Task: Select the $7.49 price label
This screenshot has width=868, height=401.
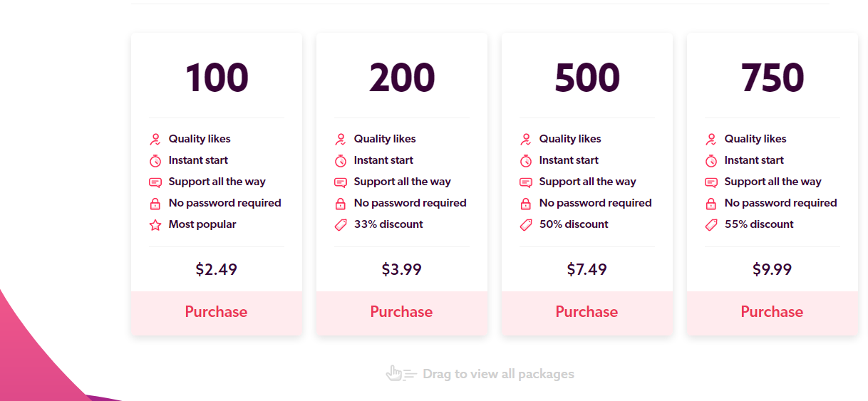Action: tap(587, 269)
